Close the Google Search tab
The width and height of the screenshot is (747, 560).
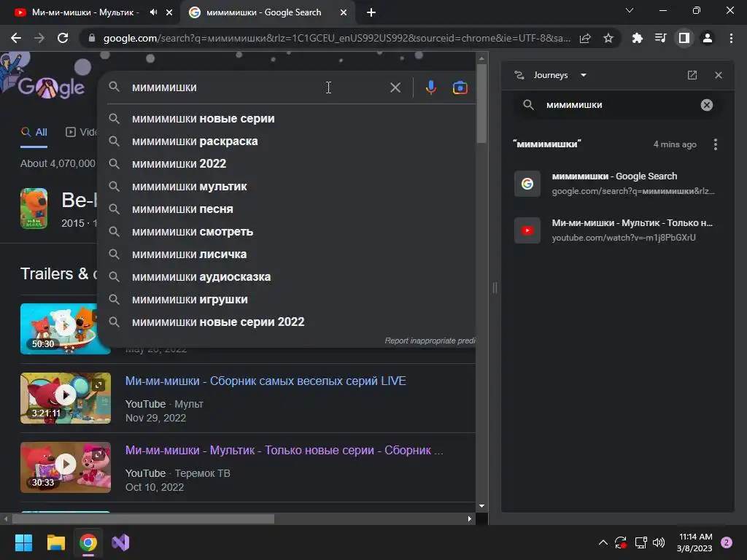click(x=343, y=13)
